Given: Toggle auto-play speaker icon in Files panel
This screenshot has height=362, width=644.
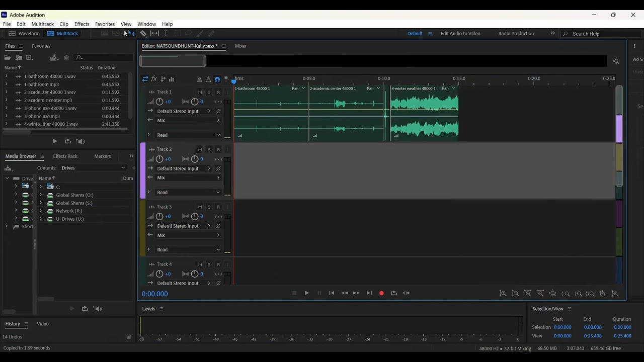Looking at the screenshot, I should tap(80, 141).
